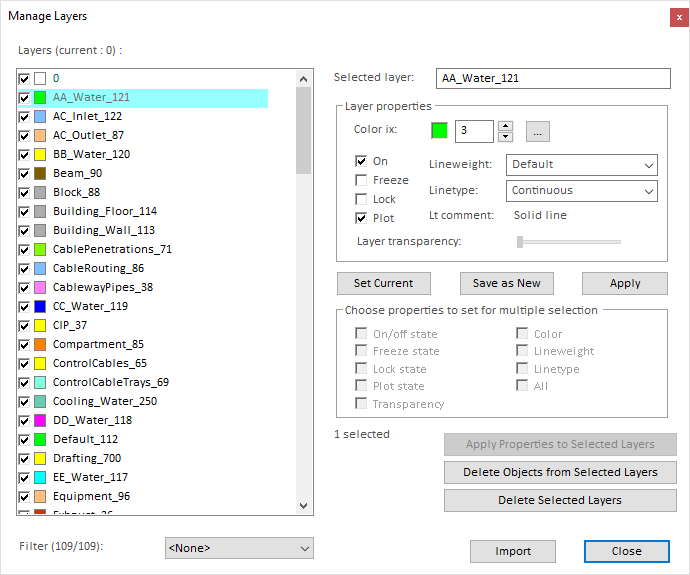This screenshot has width=690, height=575.
Task: Toggle the Lock layer checkbox
Action: [361, 199]
